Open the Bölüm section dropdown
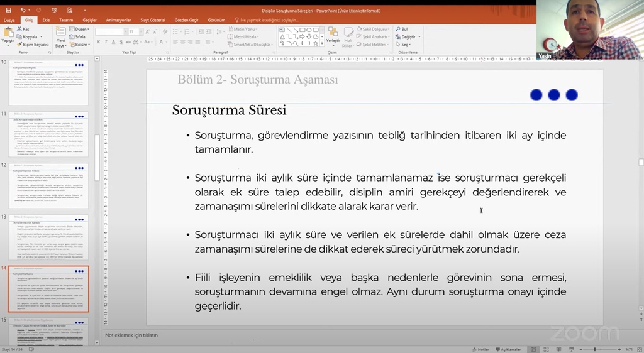Viewport: 644px width, 353px height. tap(80, 44)
